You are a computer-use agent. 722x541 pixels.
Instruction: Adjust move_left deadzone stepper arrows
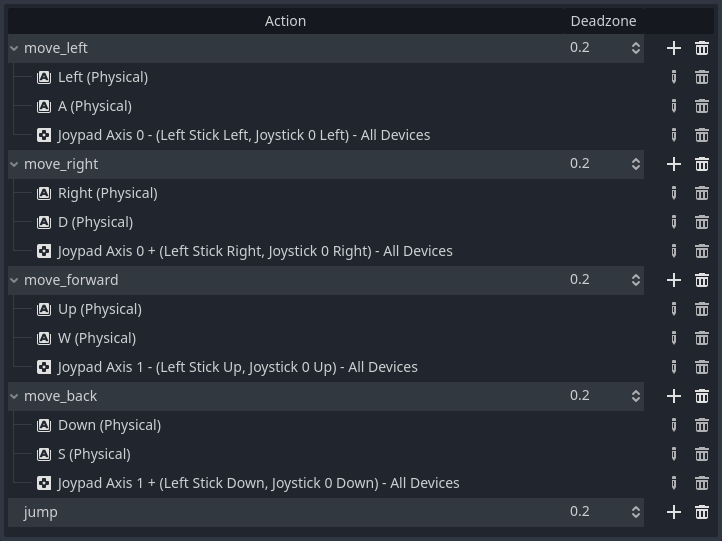635,48
